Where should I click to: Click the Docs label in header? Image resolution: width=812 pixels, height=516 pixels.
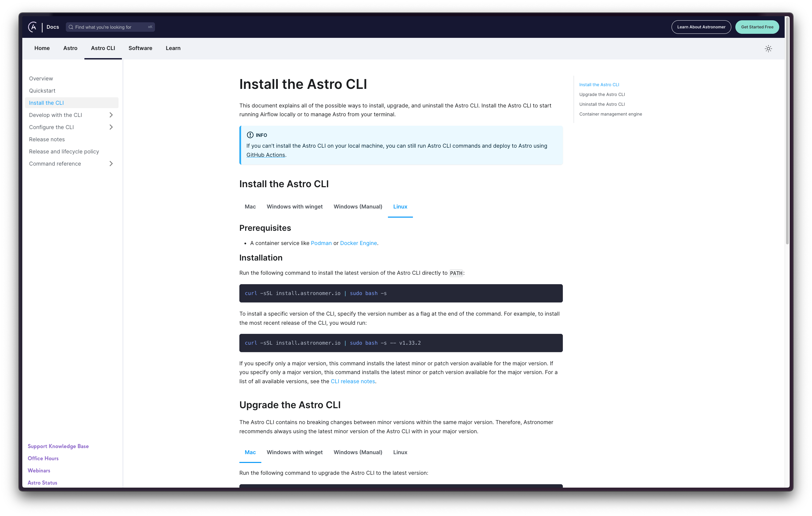(x=53, y=27)
